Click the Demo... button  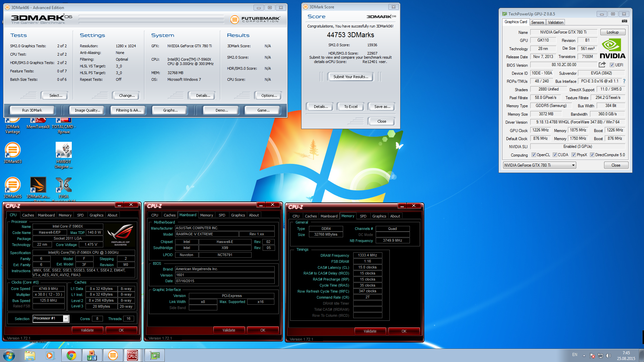tap(221, 110)
